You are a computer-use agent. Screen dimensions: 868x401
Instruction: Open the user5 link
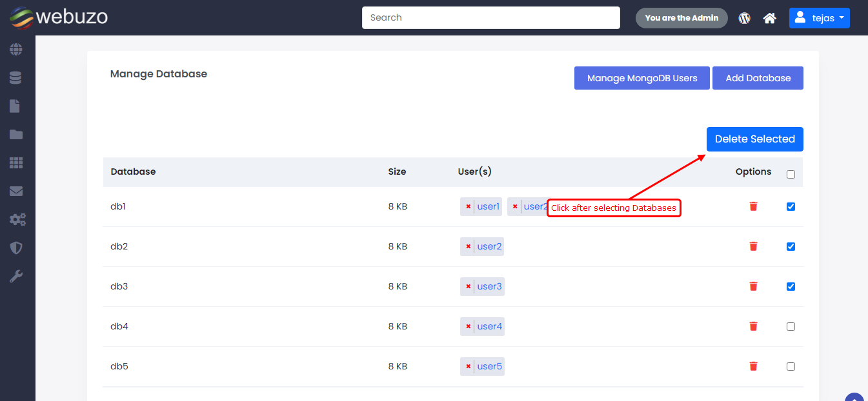(489, 366)
